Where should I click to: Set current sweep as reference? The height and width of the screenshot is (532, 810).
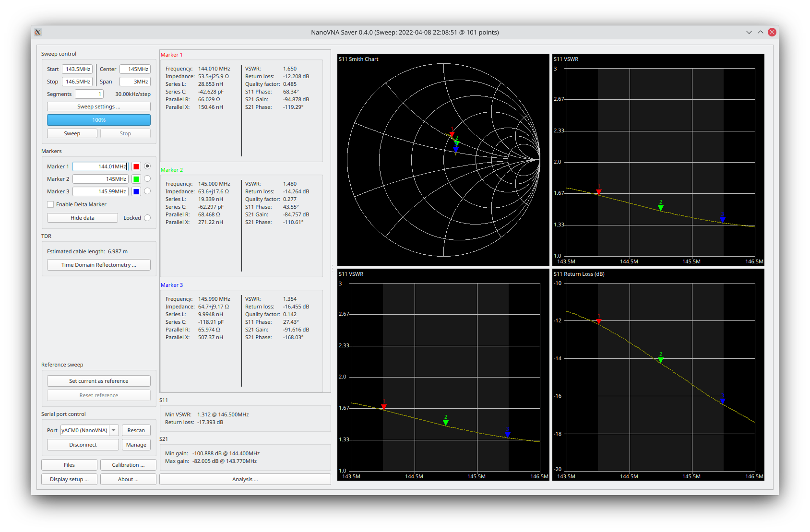(99, 381)
